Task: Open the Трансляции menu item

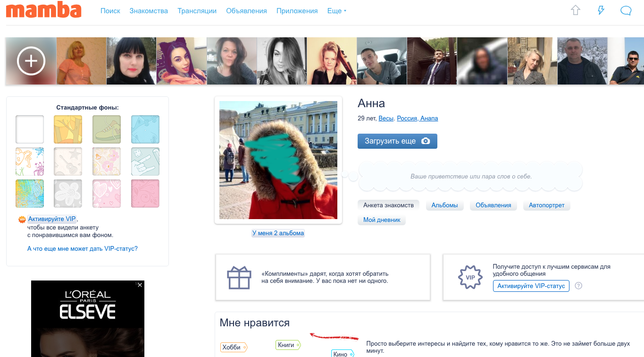Action: point(197,11)
